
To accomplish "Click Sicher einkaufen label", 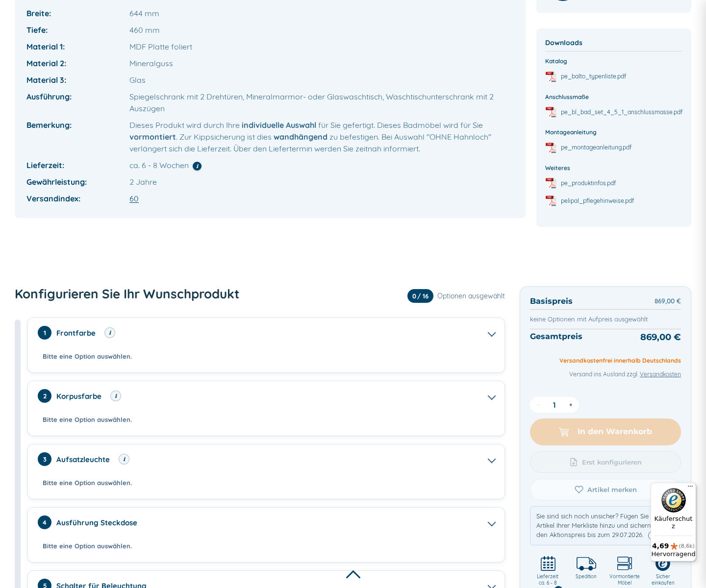I will click(663, 580).
